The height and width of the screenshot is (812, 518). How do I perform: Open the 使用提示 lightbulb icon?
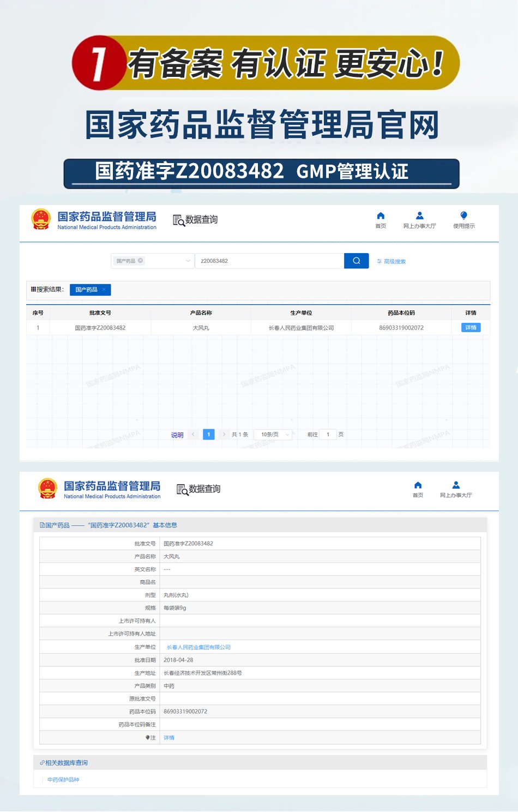point(463,216)
